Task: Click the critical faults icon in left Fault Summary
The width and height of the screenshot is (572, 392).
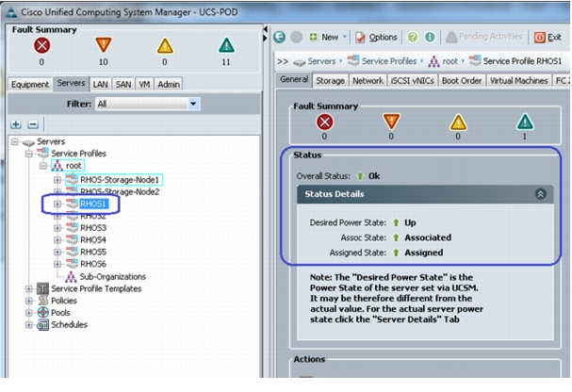Action: pos(42,46)
